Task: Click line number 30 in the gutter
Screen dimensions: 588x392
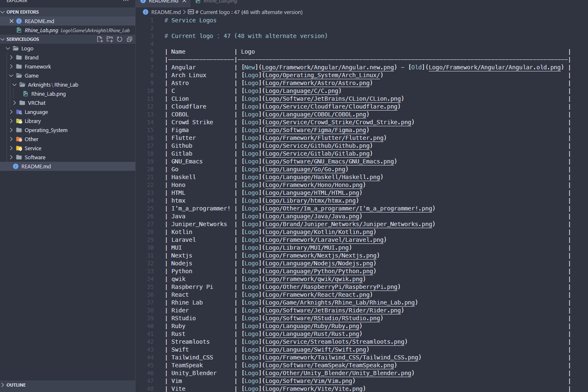Action: [150, 248]
